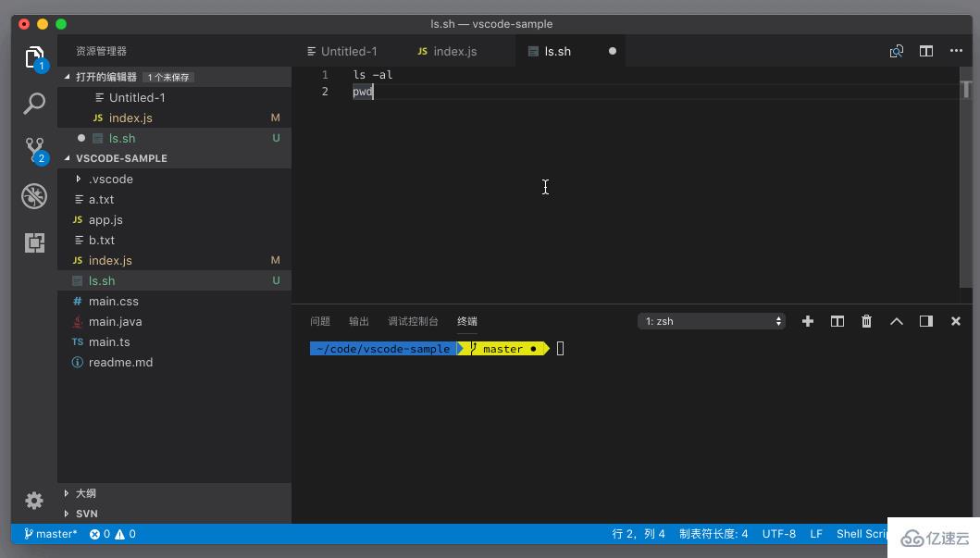Click the 1个未保存 unsaved badge
This screenshot has height=558, width=980.
pyautogui.click(x=168, y=78)
